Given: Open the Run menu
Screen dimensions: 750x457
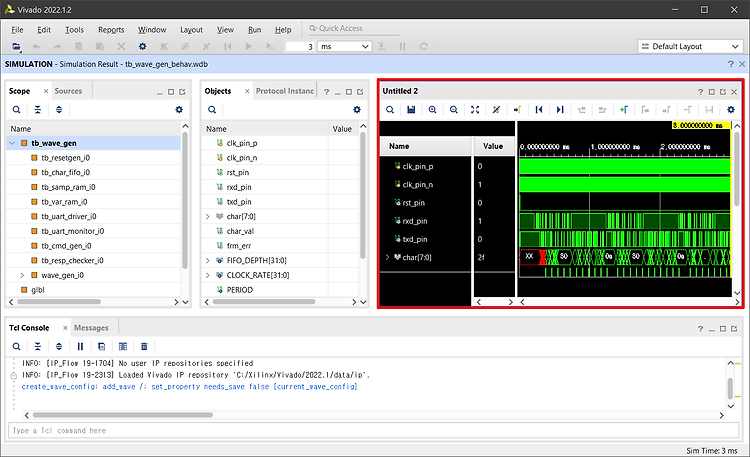Looking at the screenshot, I should 254,30.
